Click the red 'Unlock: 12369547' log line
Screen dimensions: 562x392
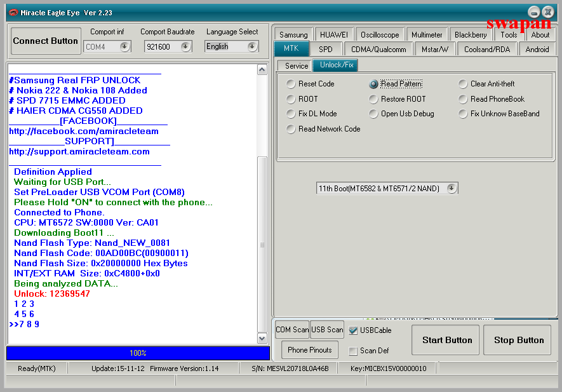click(x=52, y=294)
